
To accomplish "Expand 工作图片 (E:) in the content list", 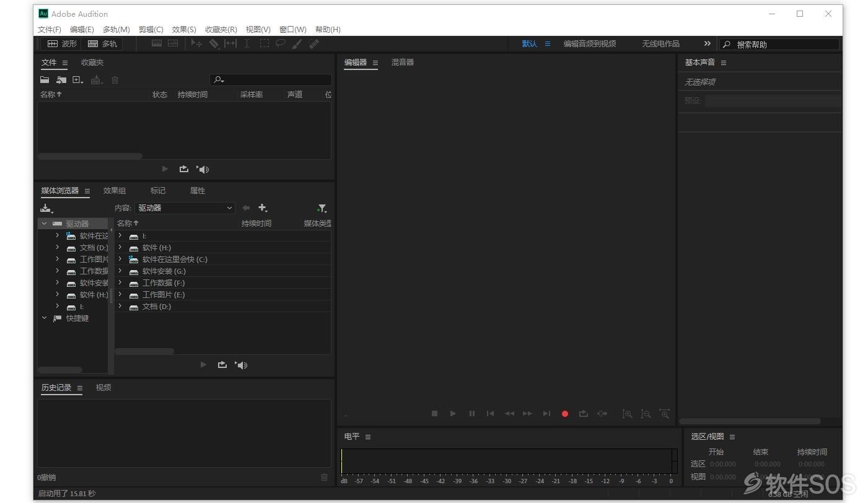I will [x=120, y=294].
